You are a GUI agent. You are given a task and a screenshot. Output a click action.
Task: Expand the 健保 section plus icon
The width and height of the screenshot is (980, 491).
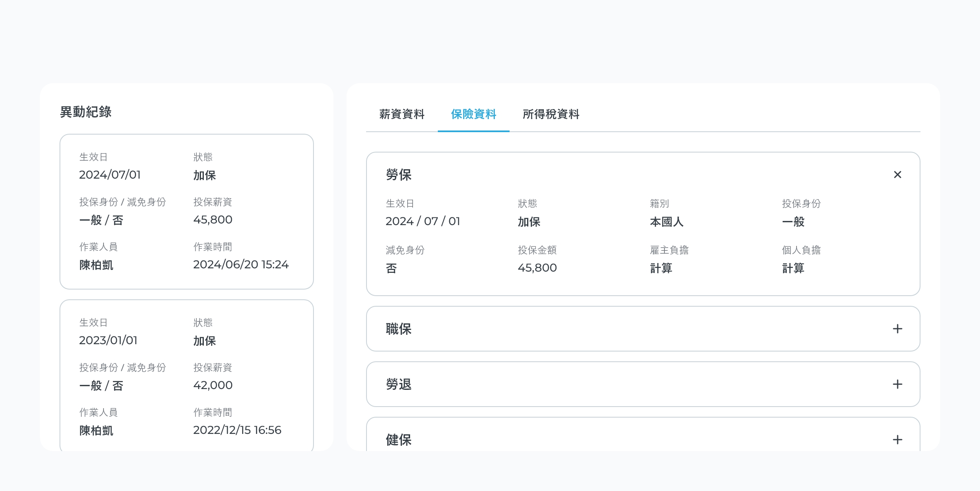click(x=897, y=440)
